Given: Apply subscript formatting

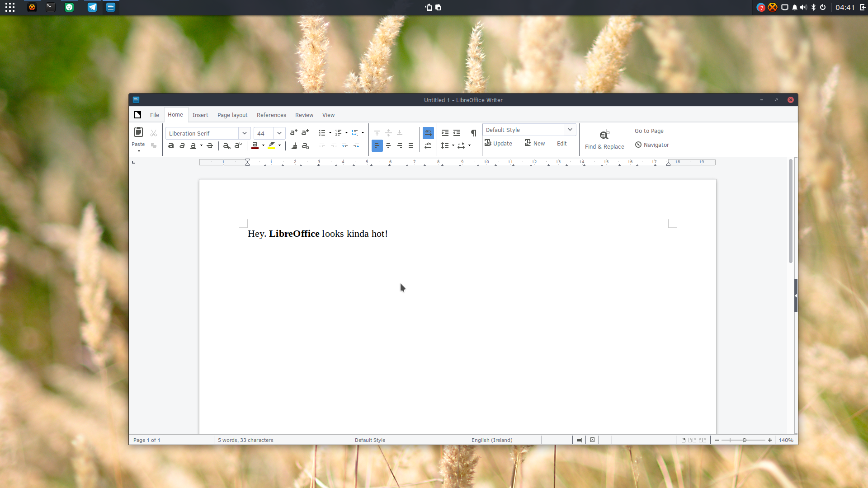Looking at the screenshot, I should pyautogui.click(x=226, y=145).
